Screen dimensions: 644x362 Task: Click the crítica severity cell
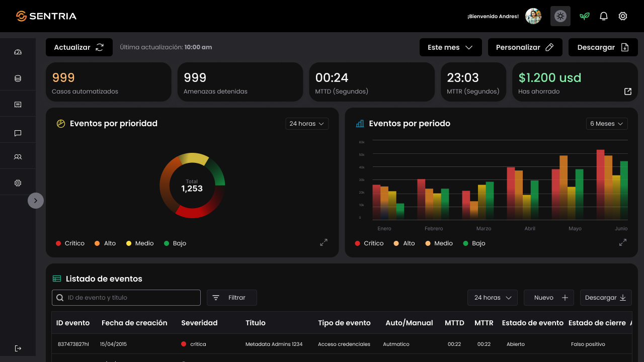click(x=194, y=344)
